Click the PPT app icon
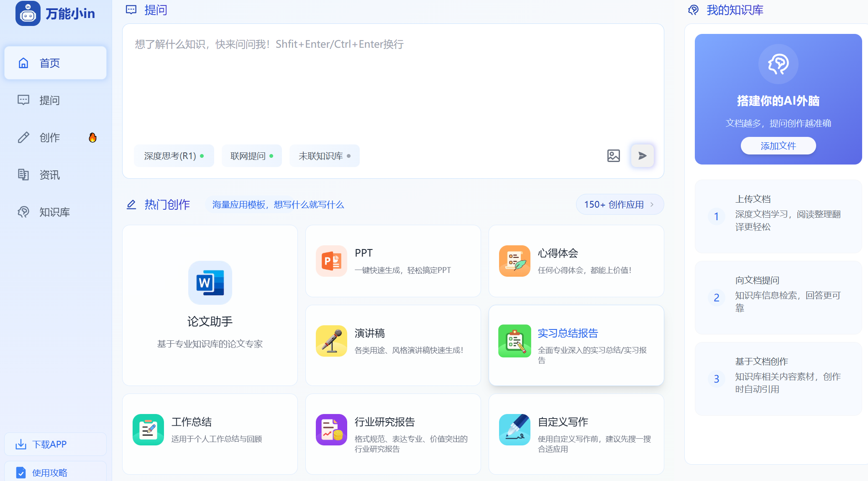This screenshot has width=868, height=481. pyautogui.click(x=331, y=261)
